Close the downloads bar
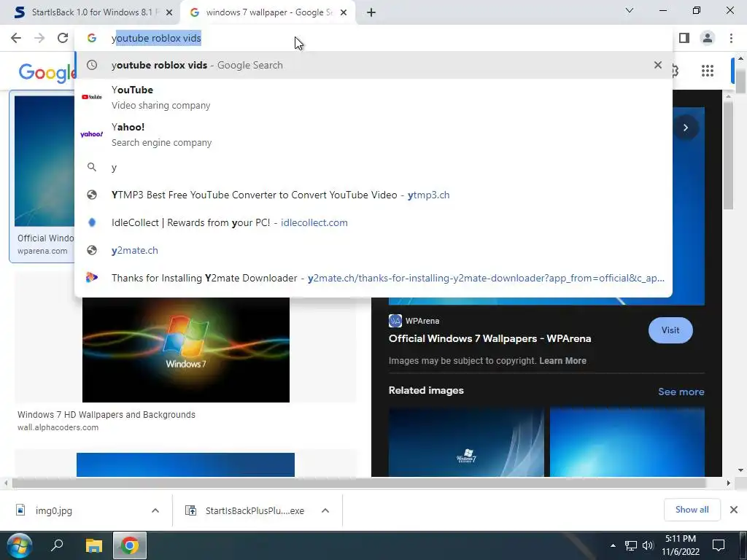Viewport: 747px width, 560px height. click(734, 510)
